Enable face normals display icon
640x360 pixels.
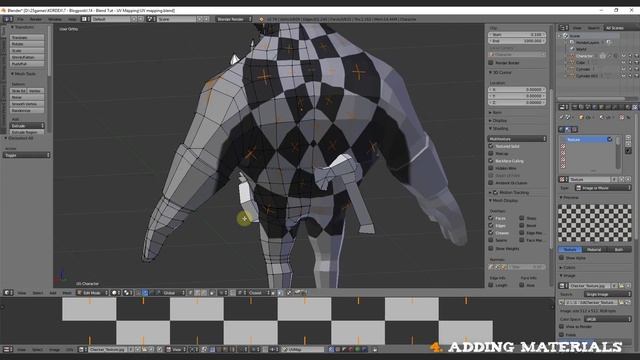pyautogui.click(x=504, y=267)
